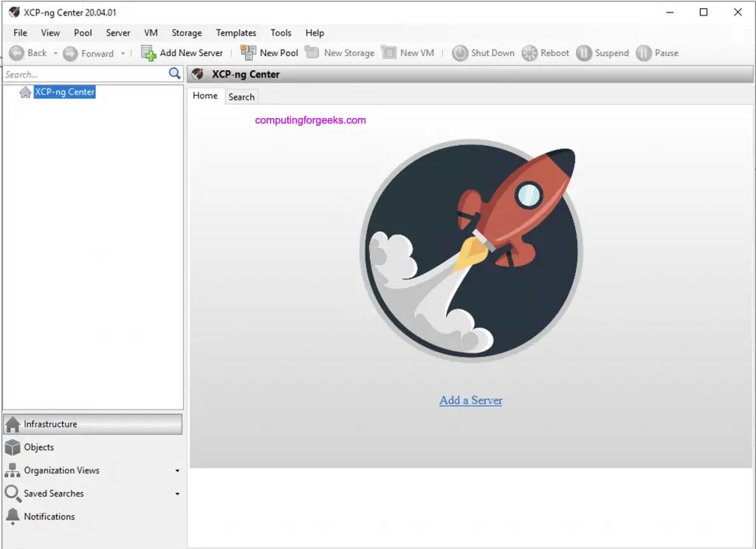Open the Help menu
This screenshot has width=756, height=549.
pos(315,32)
